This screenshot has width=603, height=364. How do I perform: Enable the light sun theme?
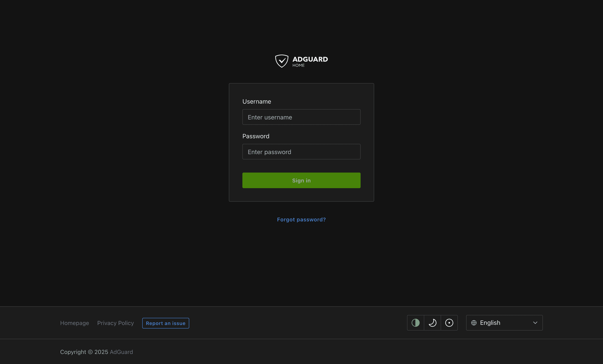point(449,323)
